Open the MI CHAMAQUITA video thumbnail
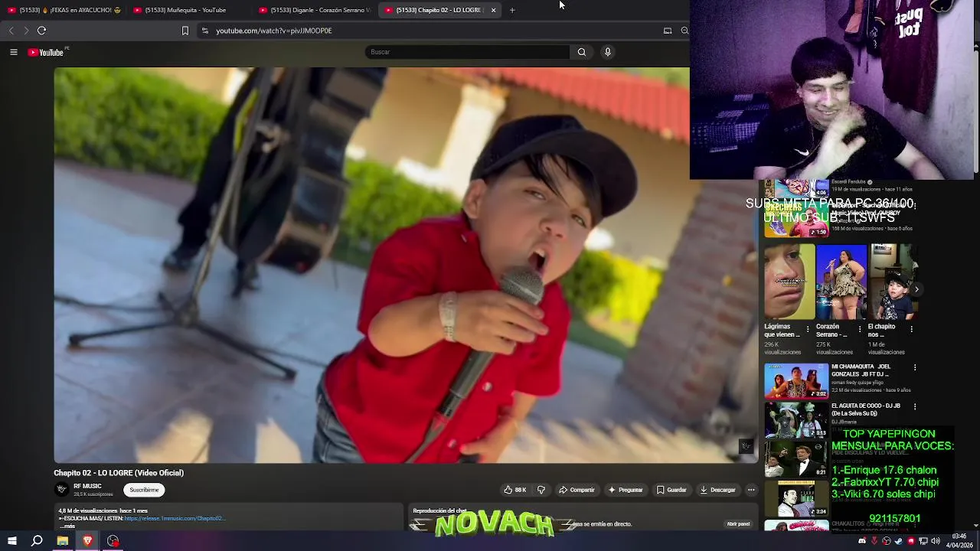The width and height of the screenshot is (980, 551). pos(796,380)
